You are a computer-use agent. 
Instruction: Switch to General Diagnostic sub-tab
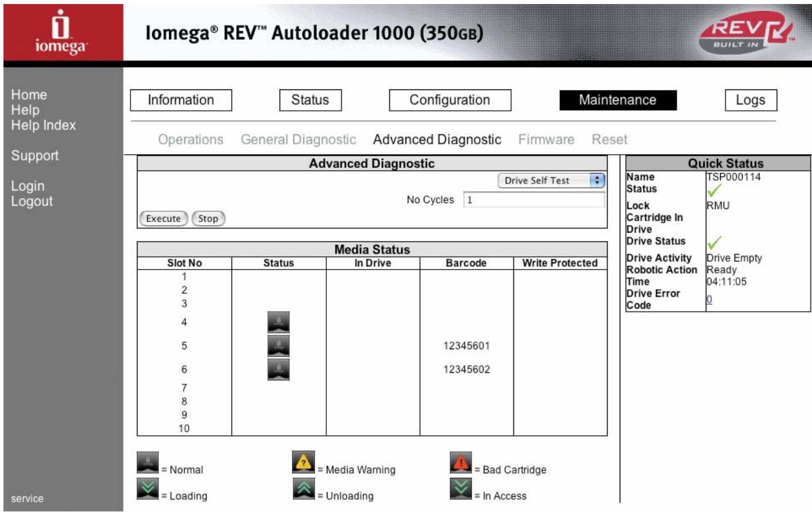point(299,140)
